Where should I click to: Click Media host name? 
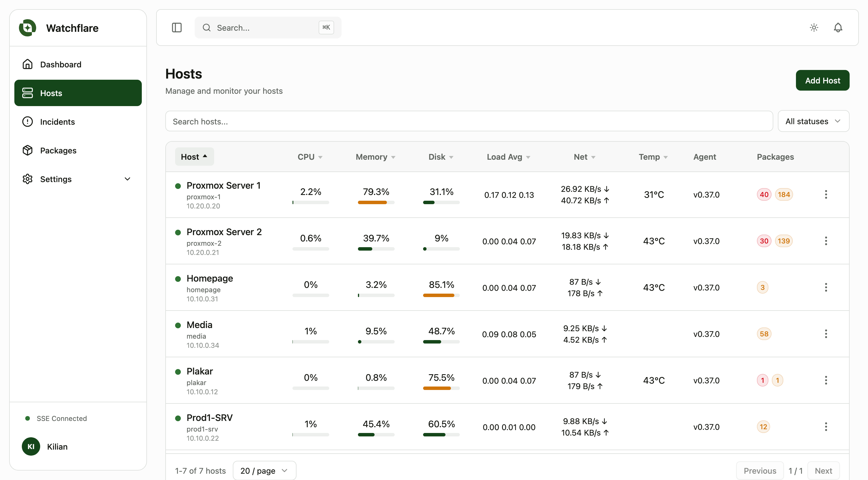(x=199, y=325)
